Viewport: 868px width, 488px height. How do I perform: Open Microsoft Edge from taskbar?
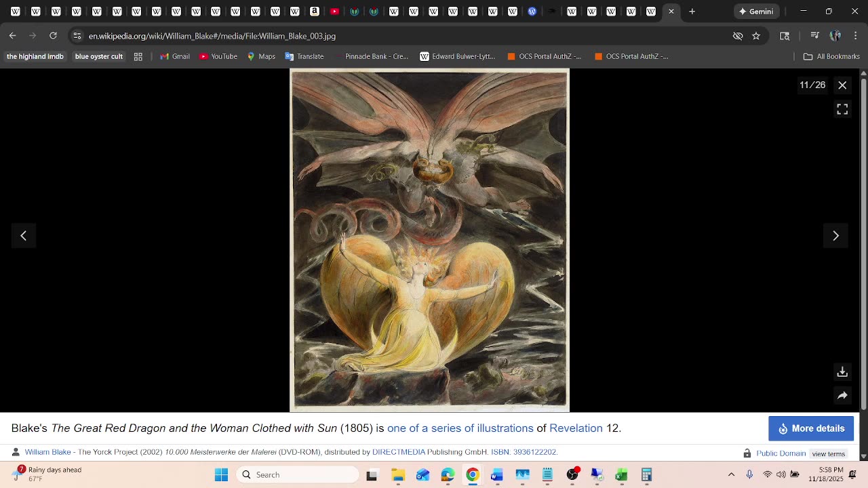[448, 474]
